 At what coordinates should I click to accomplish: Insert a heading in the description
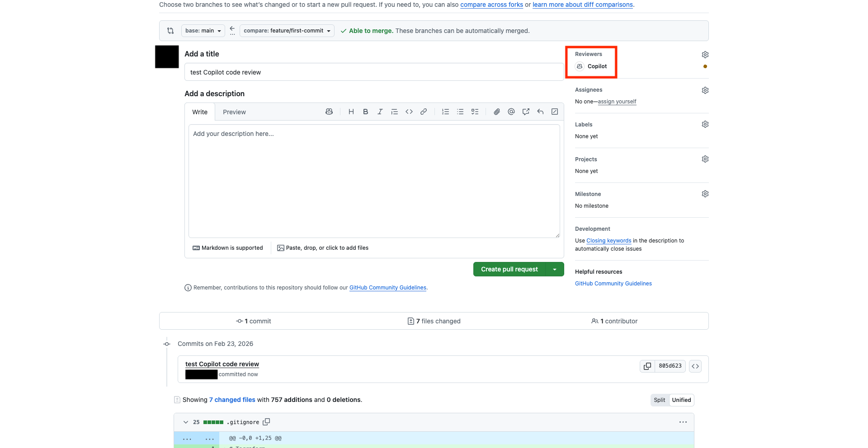[x=351, y=112]
